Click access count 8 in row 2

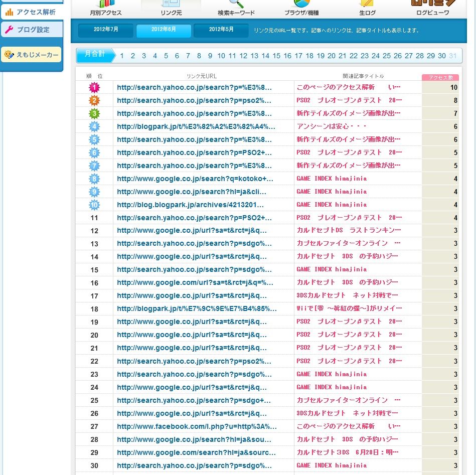click(455, 100)
